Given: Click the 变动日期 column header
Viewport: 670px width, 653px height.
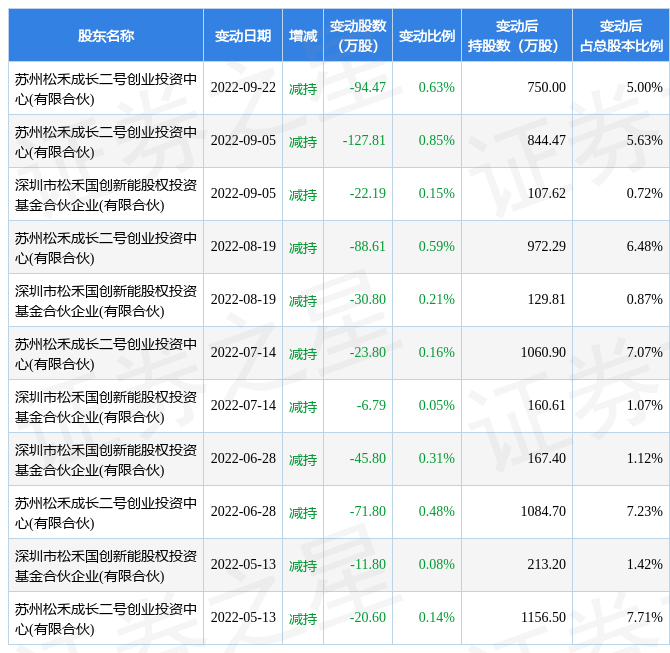Looking at the screenshot, I should click(243, 36).
